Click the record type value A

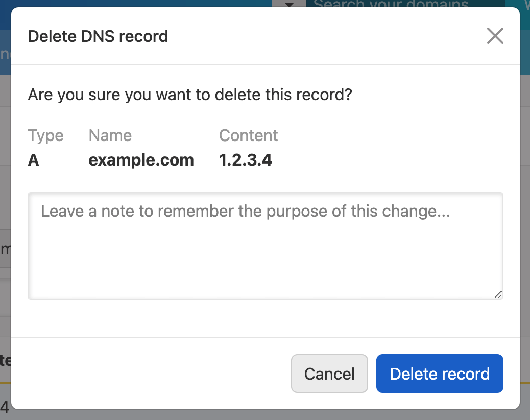(34, 160)
